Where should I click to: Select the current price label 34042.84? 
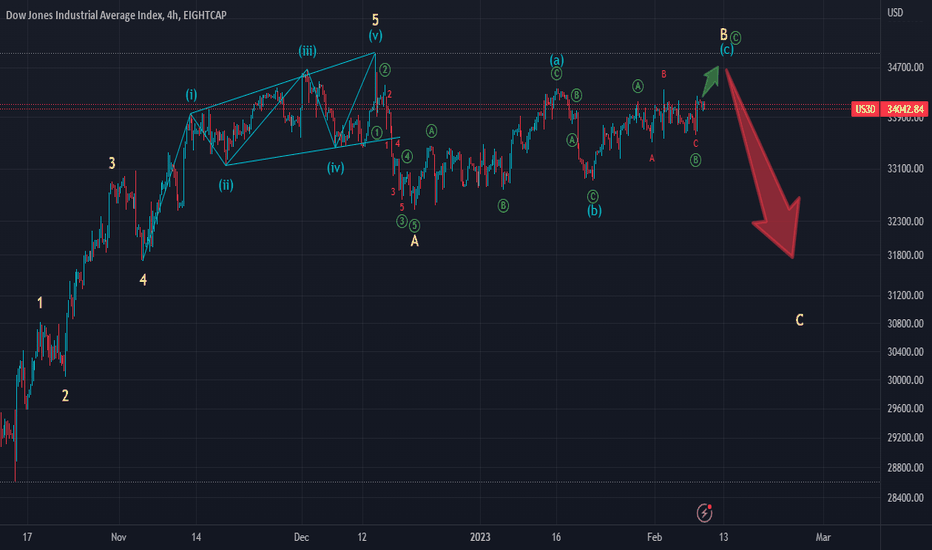pyautogui.click(x=906, y=109)
